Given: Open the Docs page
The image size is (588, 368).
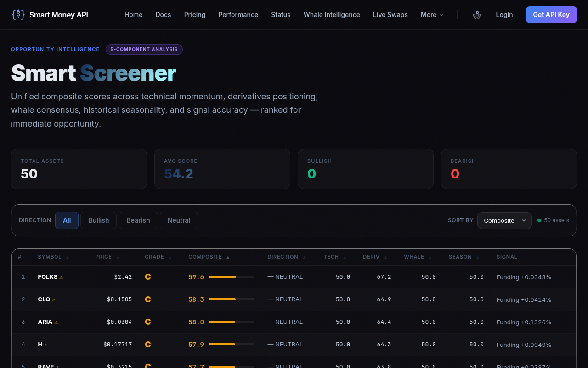Looking at the screenshot, I should tap(163, 15).
